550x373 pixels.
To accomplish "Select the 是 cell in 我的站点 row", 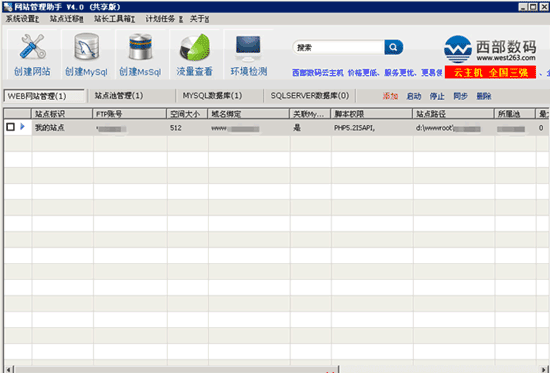I will (310, 128).
